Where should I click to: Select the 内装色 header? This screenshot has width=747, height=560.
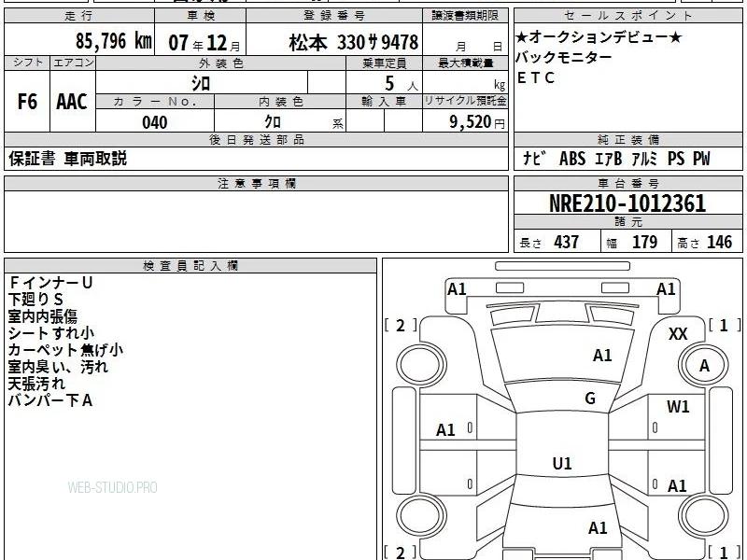[280, 102]
